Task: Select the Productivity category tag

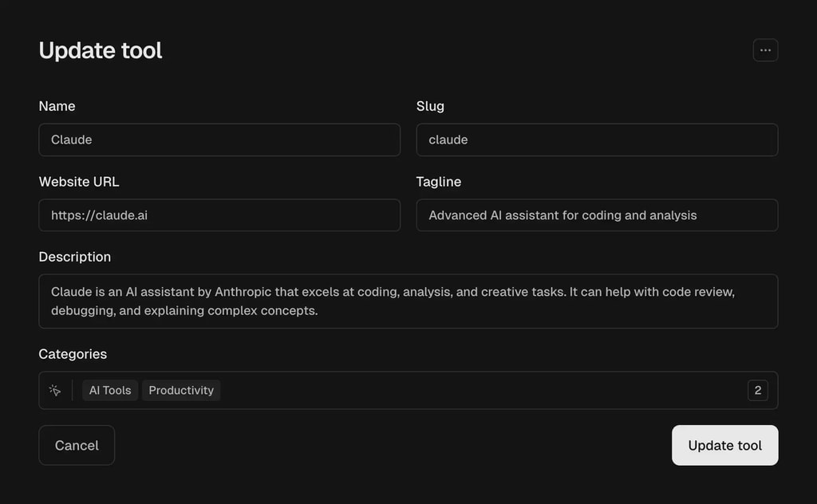Action: coord(181,391)
